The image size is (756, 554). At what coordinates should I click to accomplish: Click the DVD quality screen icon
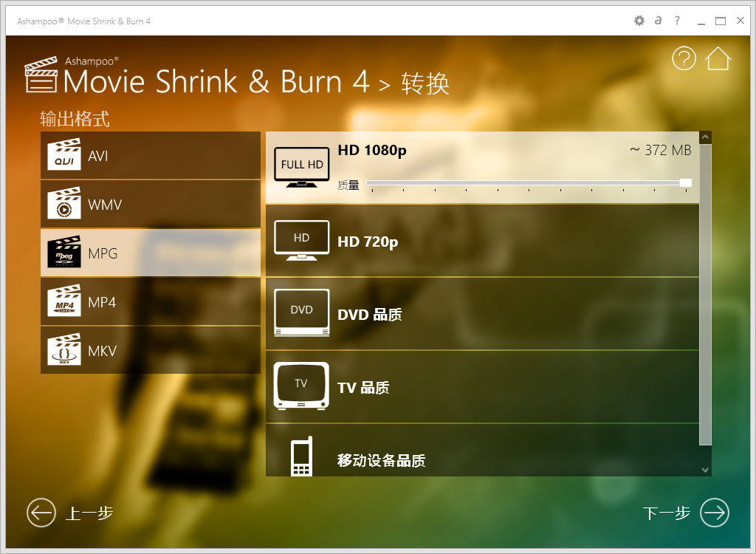point(301,313)
